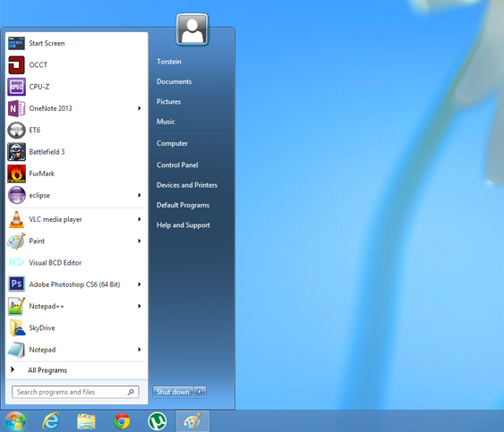Open eclipse using its purple sphere icon
This screenshot has height=432, width=504.
tap(16, 195)
